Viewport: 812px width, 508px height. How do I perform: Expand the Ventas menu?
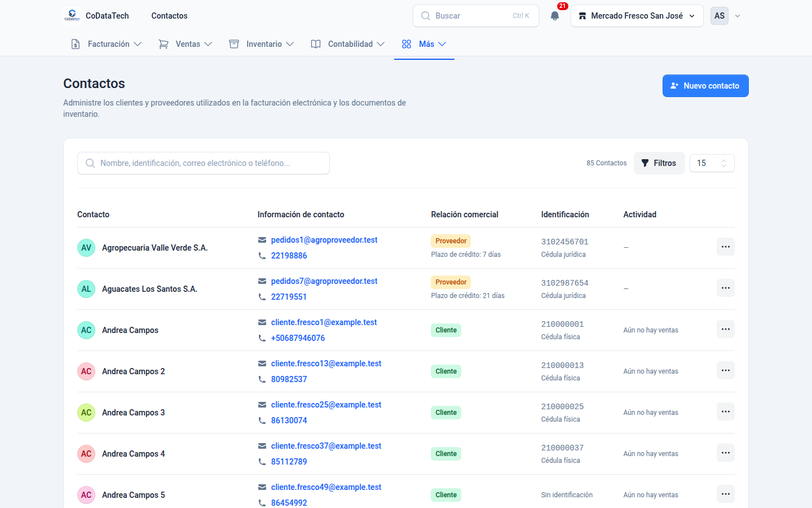(x=186, y=44)
